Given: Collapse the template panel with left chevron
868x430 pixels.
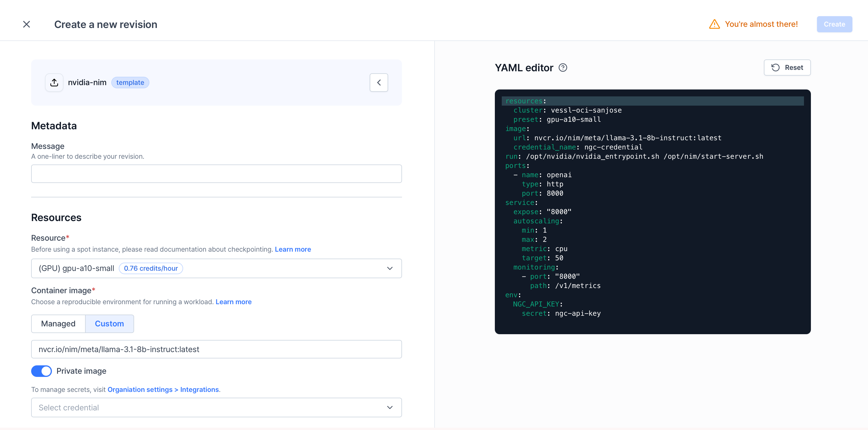Looking at the screenshot, I should coord(379,83).
